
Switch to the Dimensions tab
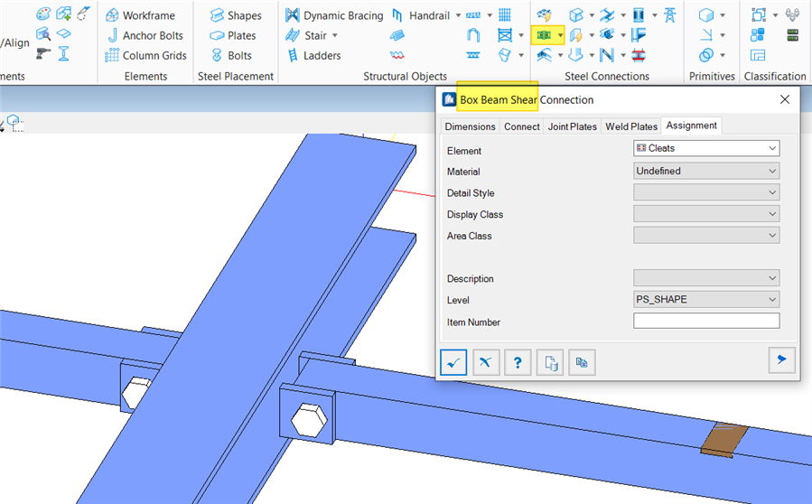(470, 126)
